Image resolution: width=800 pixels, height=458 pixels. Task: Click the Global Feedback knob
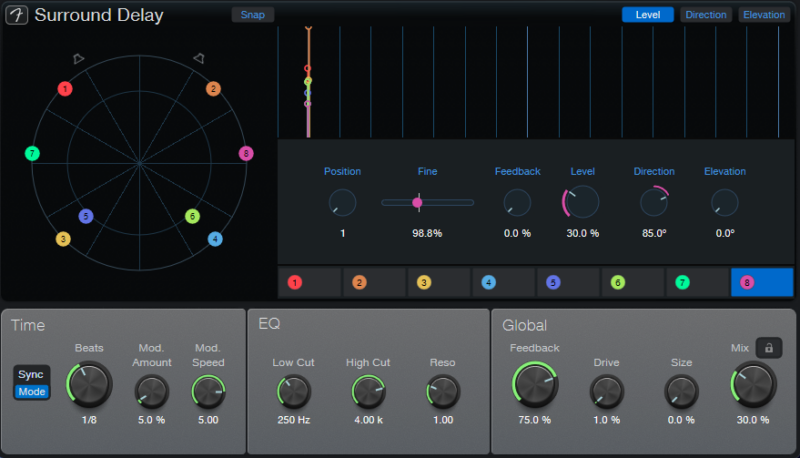(x=534, y=383)
